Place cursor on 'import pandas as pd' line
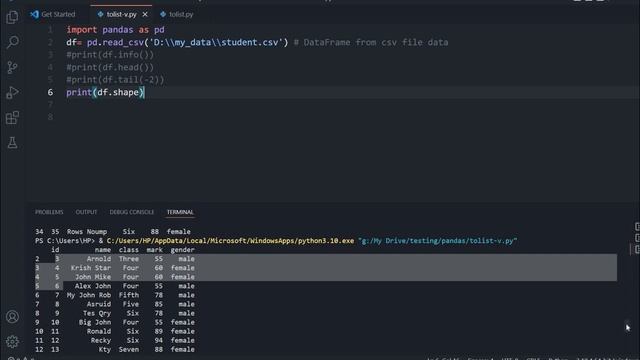 (x=116, y=30)
